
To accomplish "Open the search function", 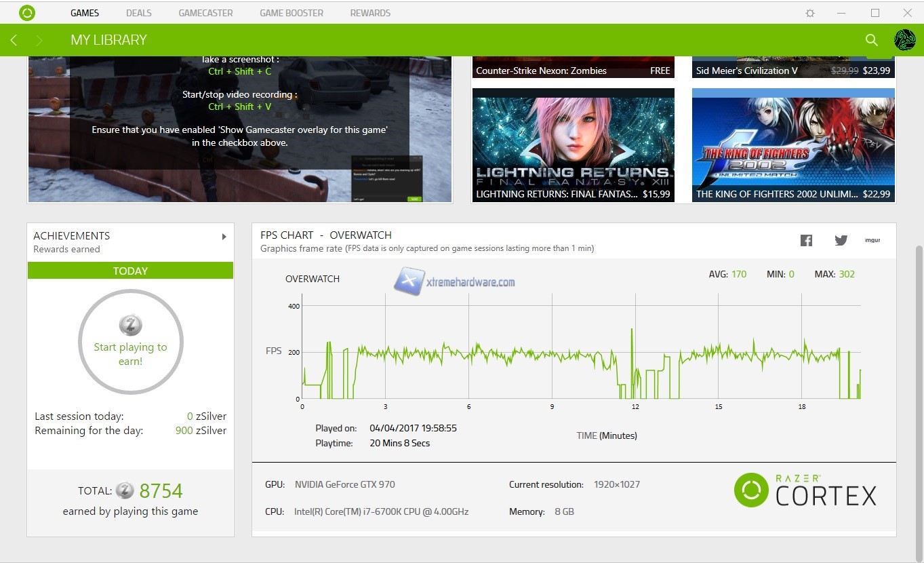I will coord(872,40).
